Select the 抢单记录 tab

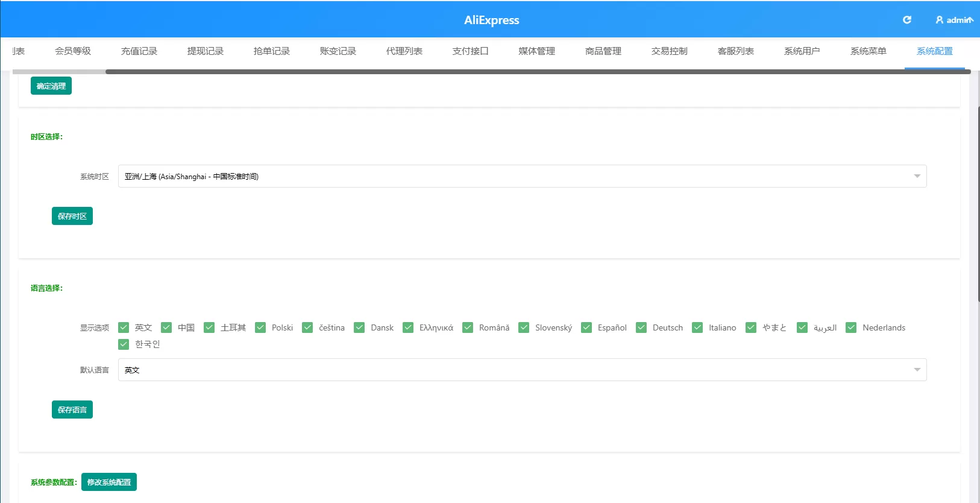tap(272, 51)
